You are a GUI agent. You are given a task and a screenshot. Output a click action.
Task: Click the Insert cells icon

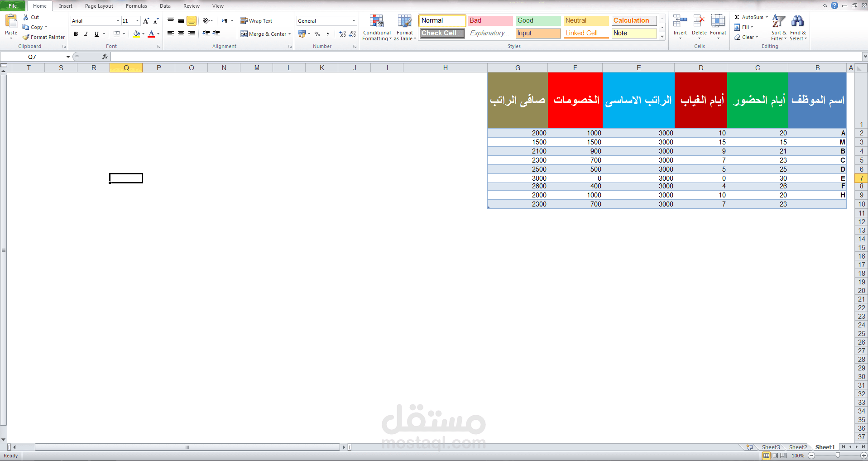tap(680, 21)
